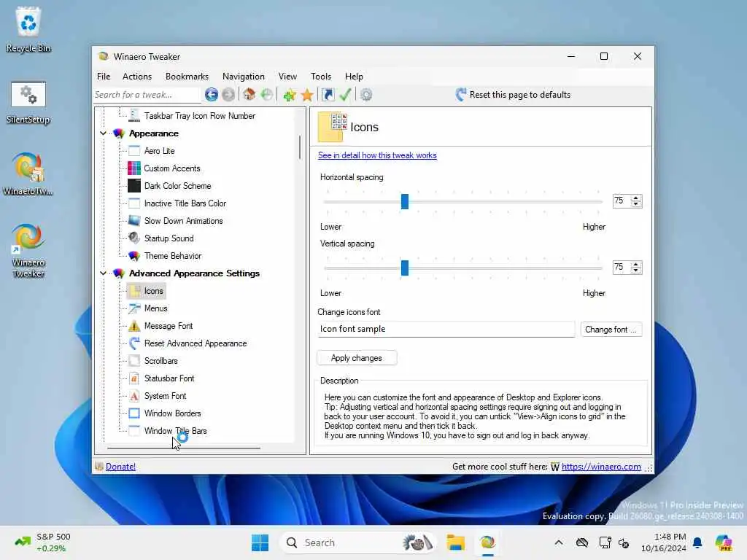747x560 pixels.
Task: Select the Aero Lite tweak
Action: pos(159,151)
